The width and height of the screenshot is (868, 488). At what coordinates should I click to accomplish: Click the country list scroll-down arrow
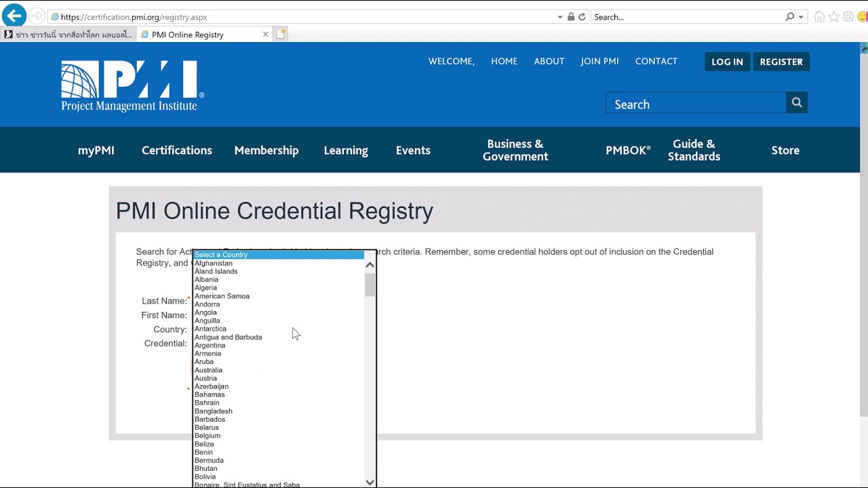pyautogui.click(x=370, y=482)
